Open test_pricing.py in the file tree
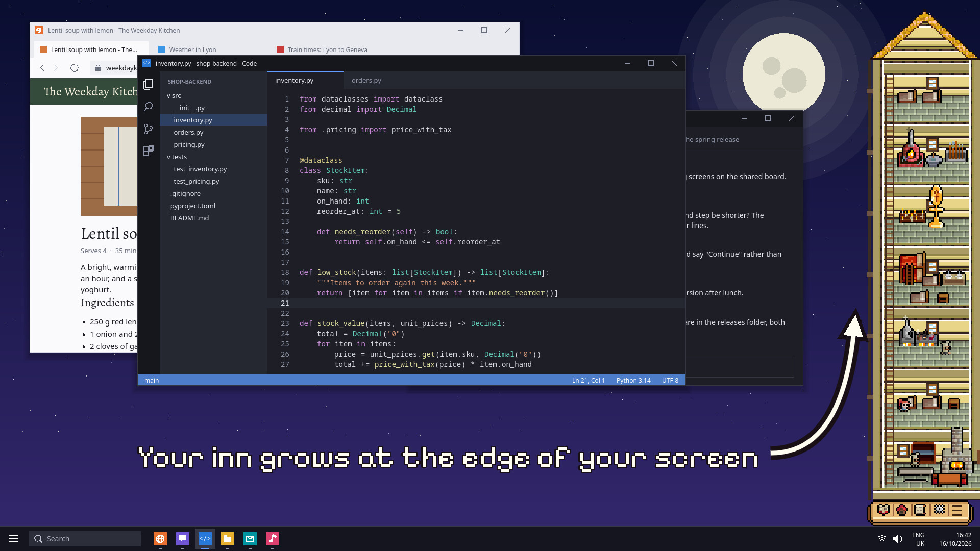980x551 pixels. click(x=213, y=182)
